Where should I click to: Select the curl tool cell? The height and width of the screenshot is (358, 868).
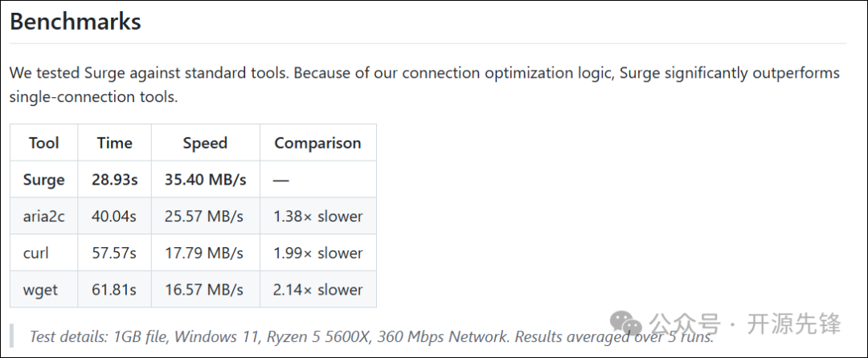coord(36,253)
